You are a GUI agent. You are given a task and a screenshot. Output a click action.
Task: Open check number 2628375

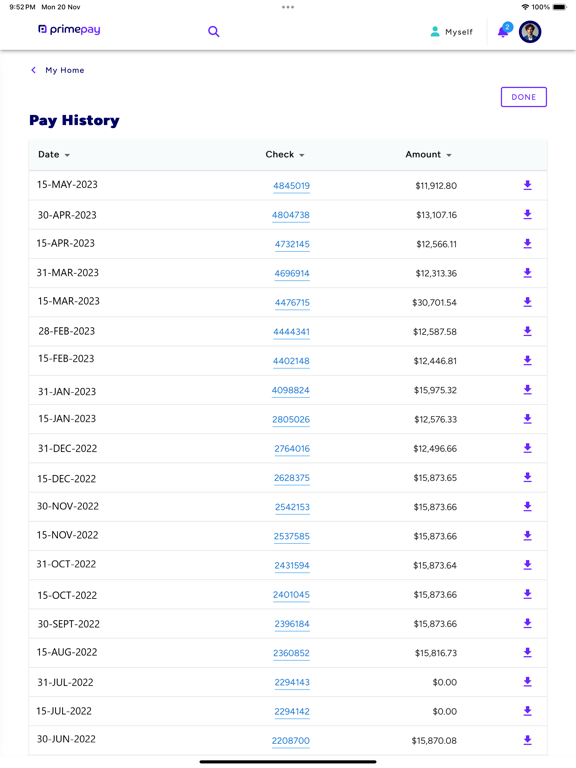[x=292, y=478]
